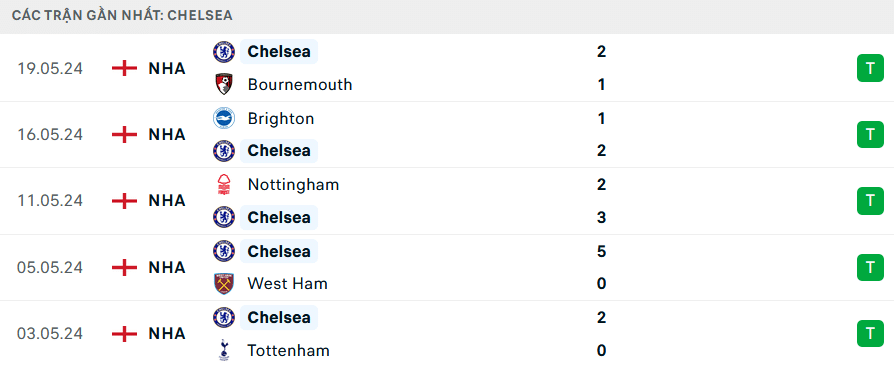Click the West Ham crest
The height and width of the screenshot is (367, 894).
224,283
